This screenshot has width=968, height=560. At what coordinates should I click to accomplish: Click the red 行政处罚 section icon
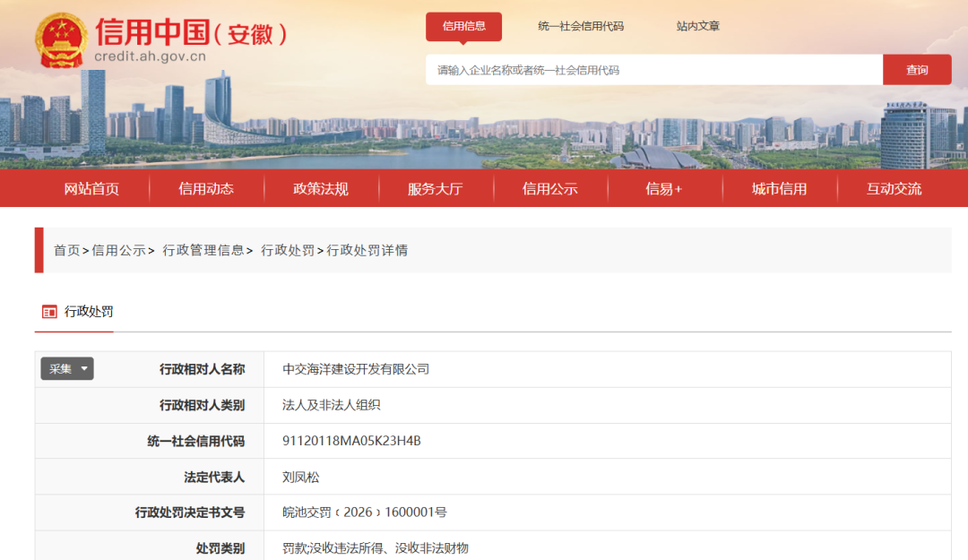pyautogui.click(x=49, y=312)
